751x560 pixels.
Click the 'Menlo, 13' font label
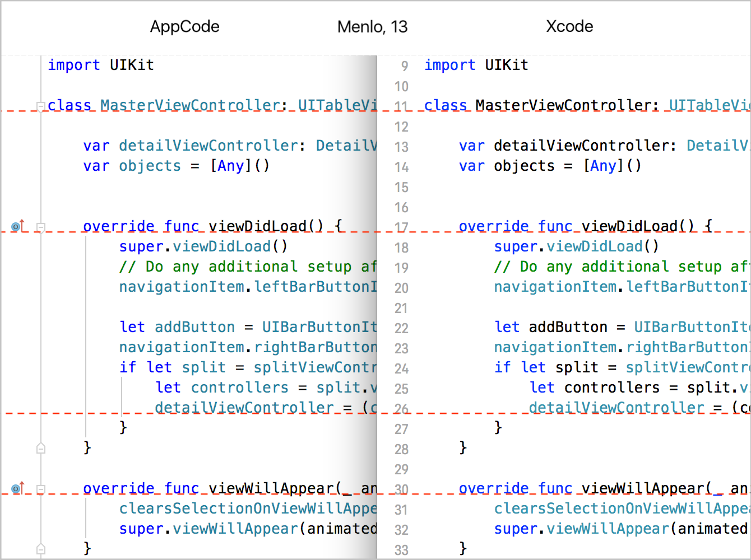(372, 26)
